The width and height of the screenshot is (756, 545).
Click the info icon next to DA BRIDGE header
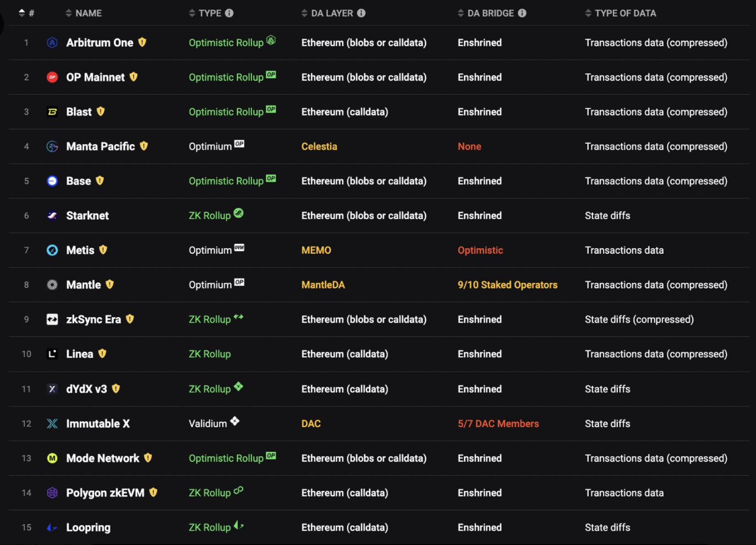click(x=522, y=13)
